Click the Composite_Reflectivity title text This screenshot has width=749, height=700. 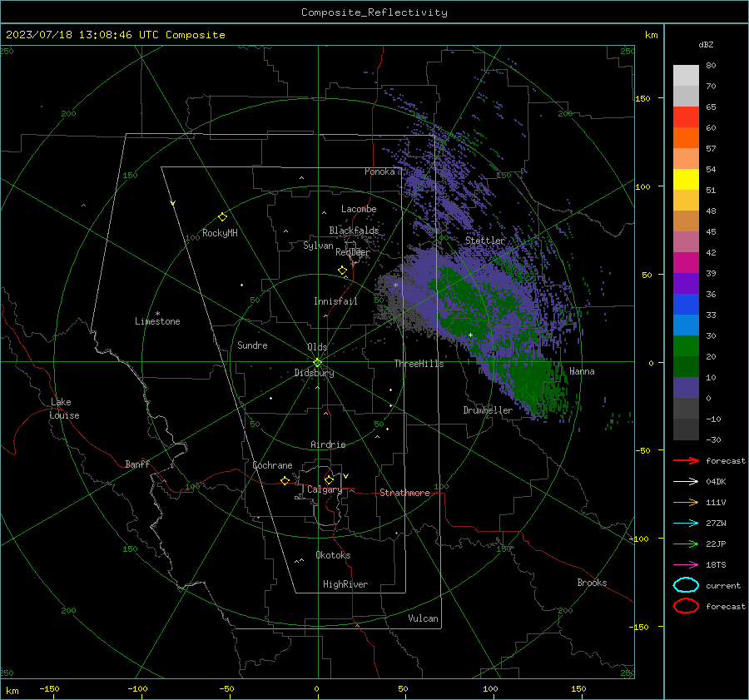[374, 12]
